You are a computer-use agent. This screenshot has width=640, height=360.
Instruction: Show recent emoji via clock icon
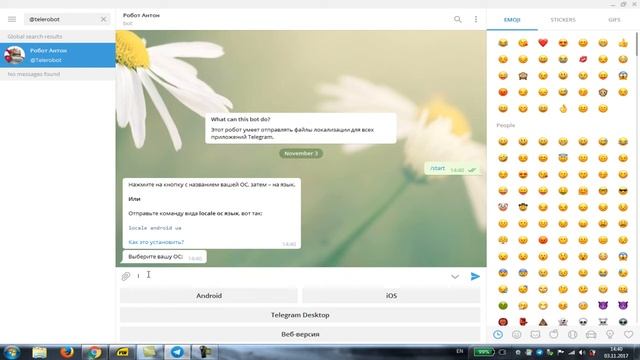coord(498,335)
